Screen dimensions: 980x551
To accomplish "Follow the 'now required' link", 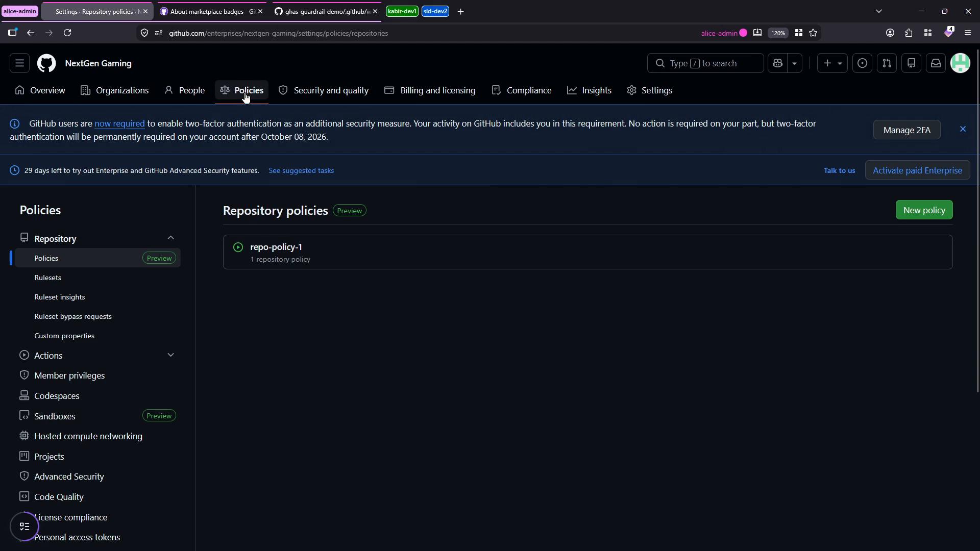I will (x=119, y=123).
